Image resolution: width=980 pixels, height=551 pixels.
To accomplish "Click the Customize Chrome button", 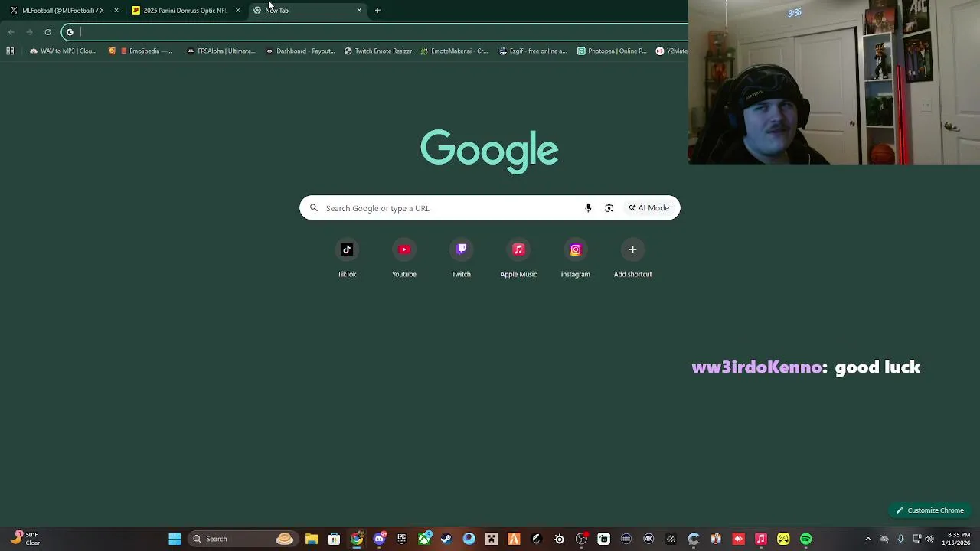I will [930, 510].
